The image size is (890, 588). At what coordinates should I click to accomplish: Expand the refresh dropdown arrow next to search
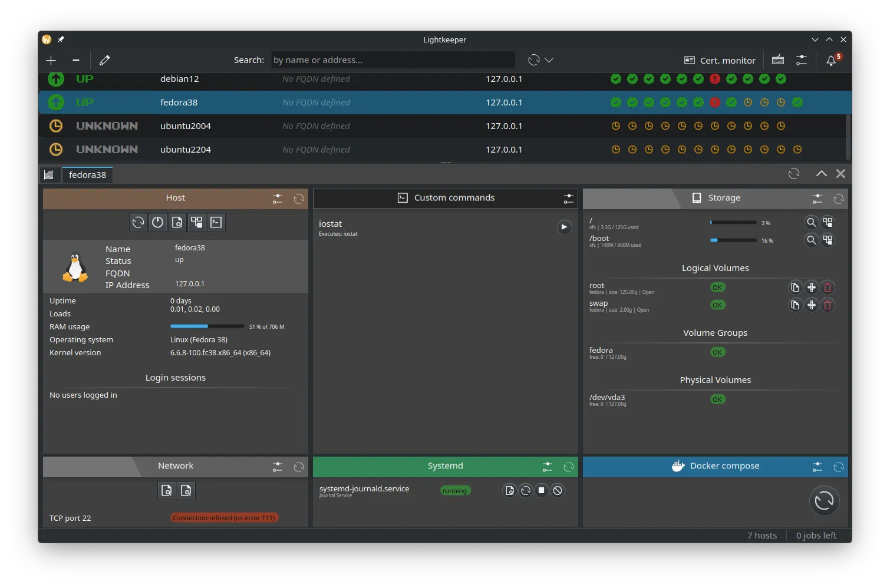549,60
